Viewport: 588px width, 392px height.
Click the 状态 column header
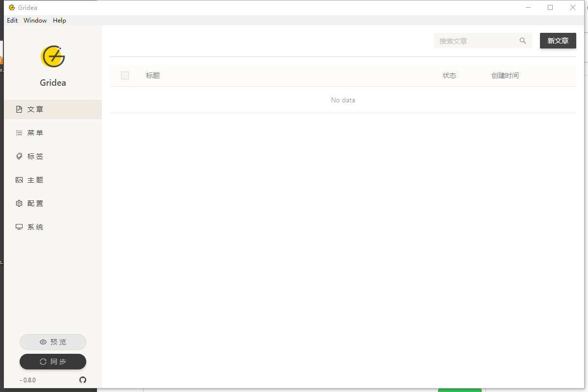click(x=449, y=75)
